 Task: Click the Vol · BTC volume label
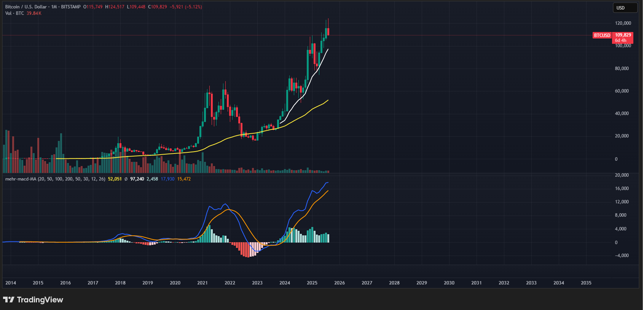tap(14, 13)
